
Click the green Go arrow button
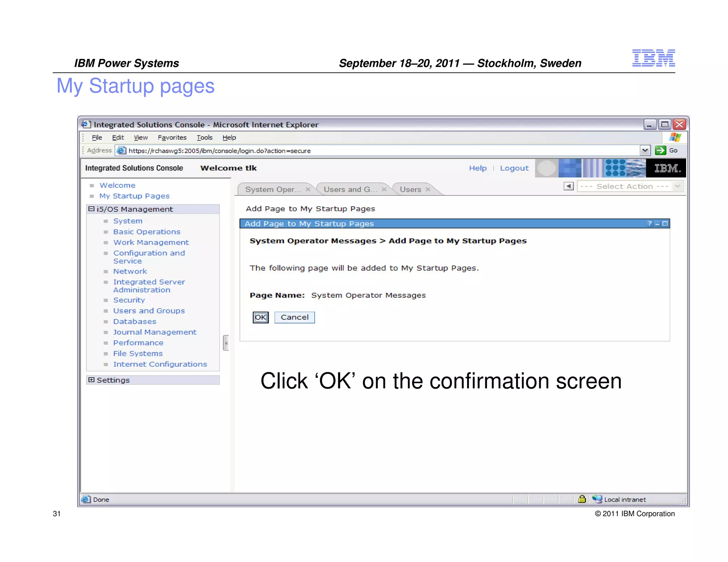[x=660, y=150]
